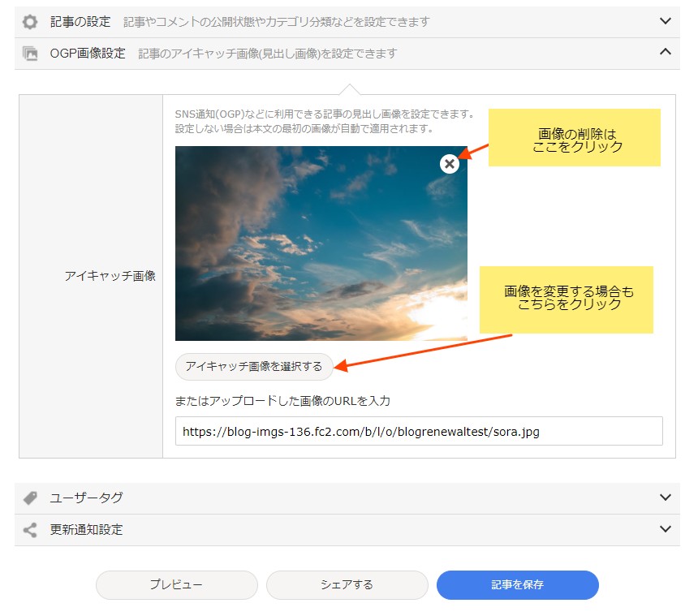Click the 記事のアイキャッチ画像(見出し画像) description text
The height and width of the screenshot is (616, 698).
coord(268,54)
